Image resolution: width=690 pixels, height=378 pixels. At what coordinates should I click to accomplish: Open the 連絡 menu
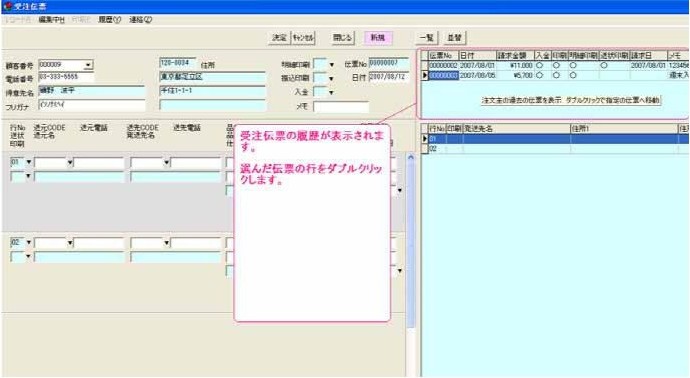coord(140,20)
